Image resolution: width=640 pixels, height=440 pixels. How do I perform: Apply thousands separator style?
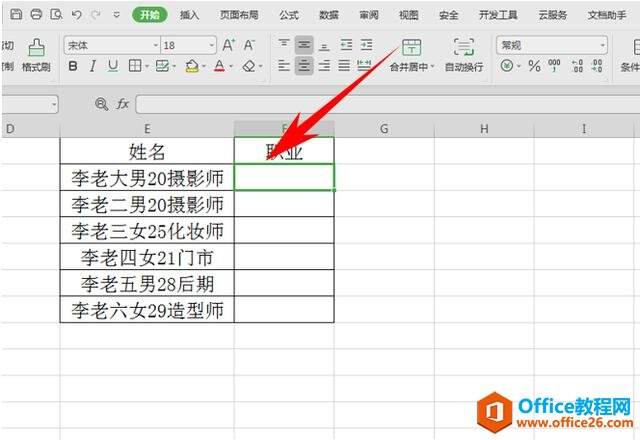tap(554, 66)
